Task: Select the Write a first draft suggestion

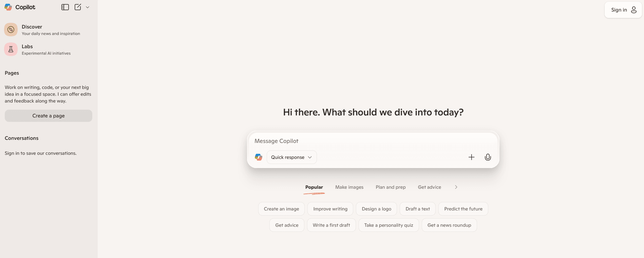Action: click(x=332, y=225)
